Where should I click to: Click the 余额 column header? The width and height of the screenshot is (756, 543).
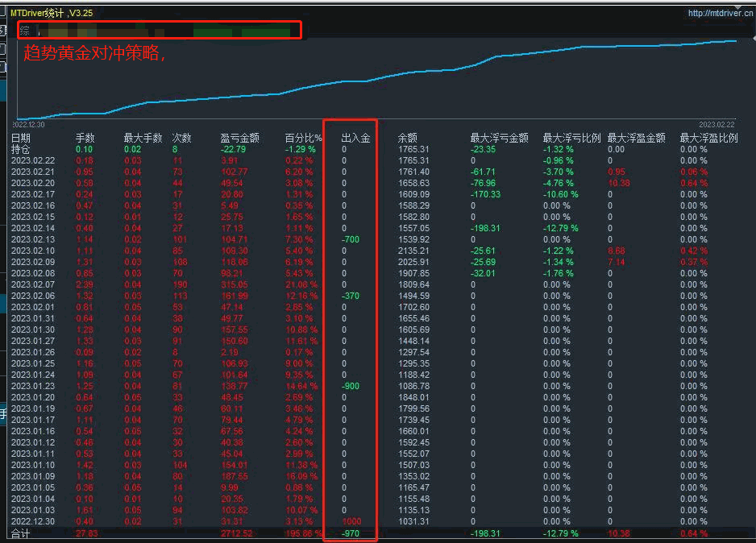tap(408, 138)
